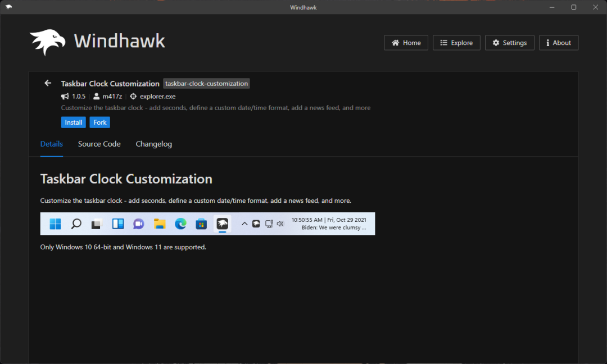This screenshot has width=607, height=364.
Task: Switch to the Source Code tab
Action: click(99, 144)
